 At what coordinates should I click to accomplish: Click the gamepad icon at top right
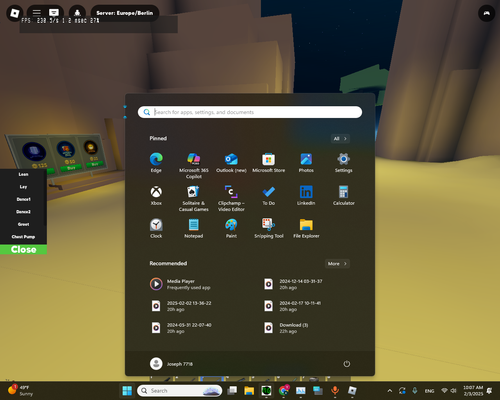tap(487, 13)
